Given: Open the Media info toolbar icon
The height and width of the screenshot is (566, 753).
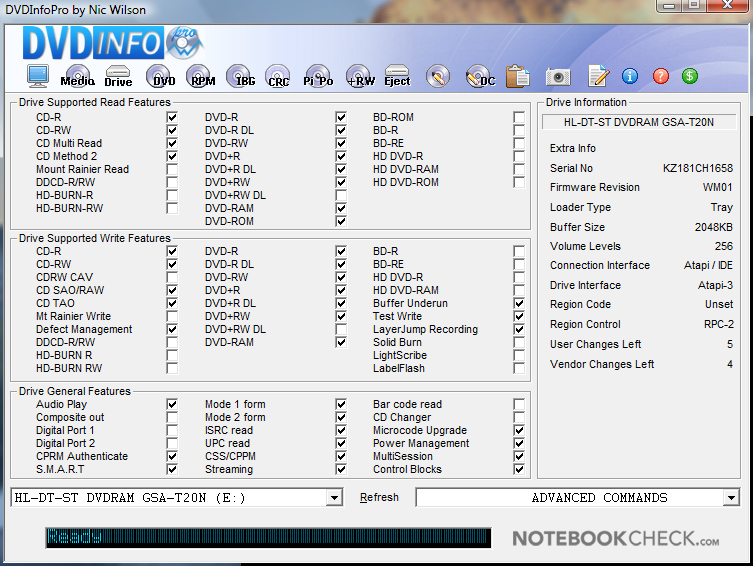Looking at the screenshot, I should pos(77,76).
